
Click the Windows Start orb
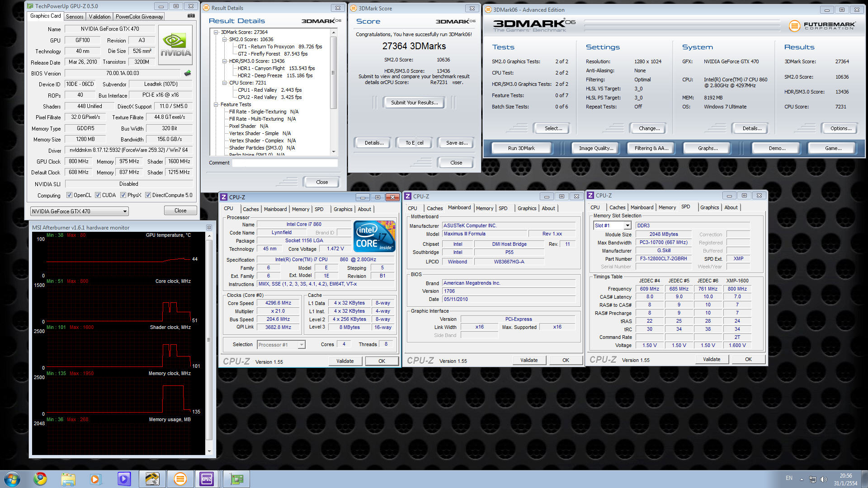click(12, 479)
